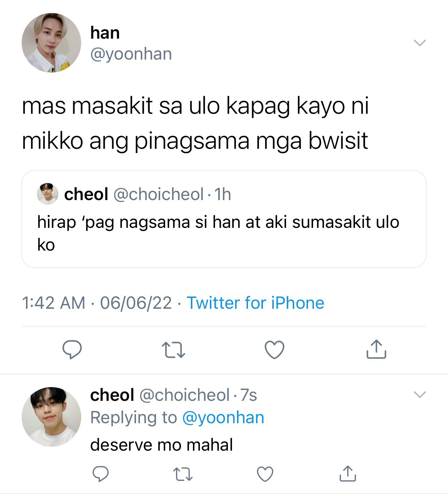Open @yoonhan mention in reply

click(x=223, y=417)
